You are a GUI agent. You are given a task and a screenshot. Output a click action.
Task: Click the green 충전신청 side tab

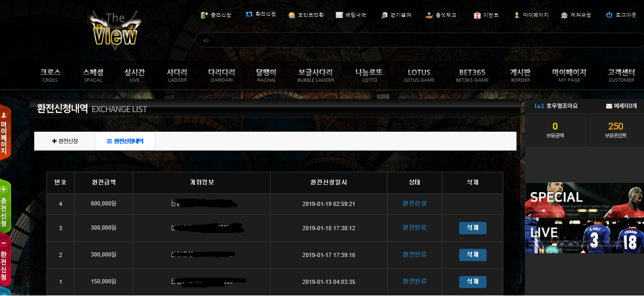coord(4,205)
